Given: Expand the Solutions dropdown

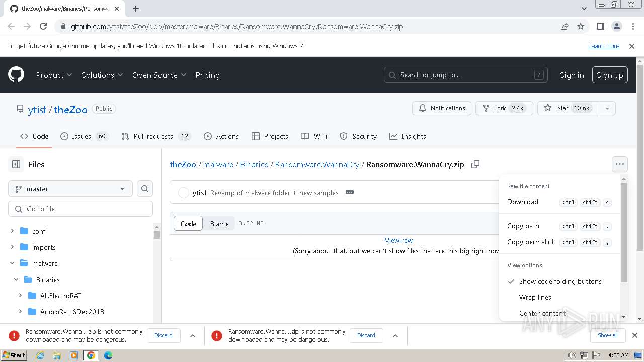Looking at the screenshot, I should click(x=102, y=75).
